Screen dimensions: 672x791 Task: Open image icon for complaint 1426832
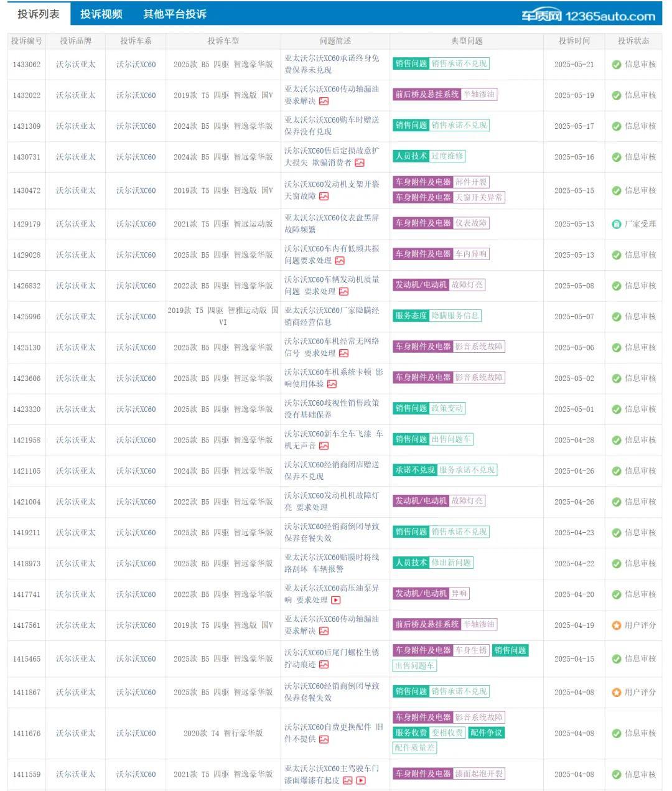(x=343, y=291)
